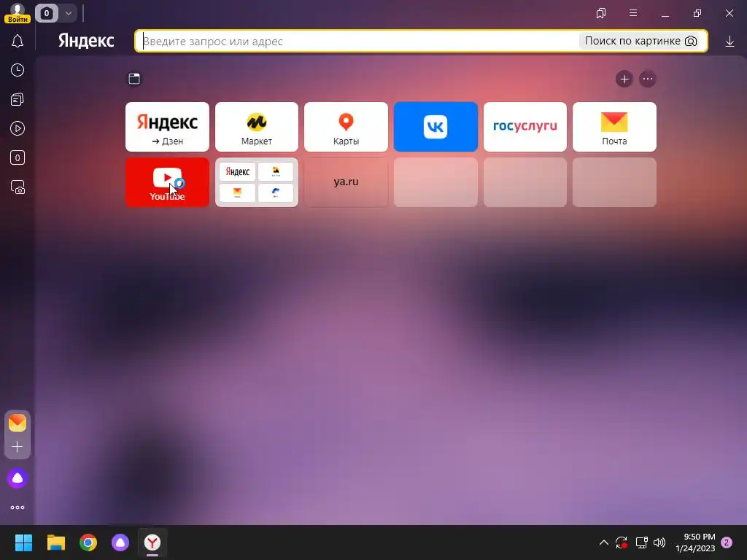This screenshot has width=747, height=560.
Task: Click the screenshot camera icon in sidebar
Action: 18,187
